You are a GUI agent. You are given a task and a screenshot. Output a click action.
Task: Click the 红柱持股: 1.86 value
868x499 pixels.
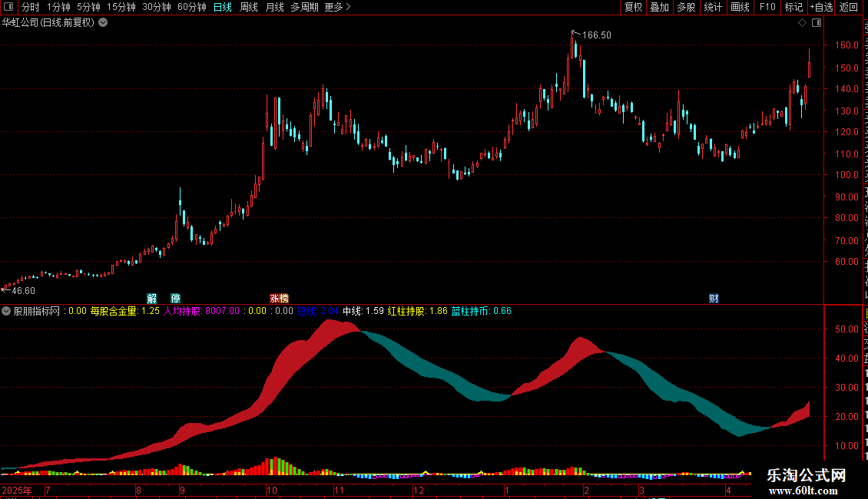tap(417, 311)
